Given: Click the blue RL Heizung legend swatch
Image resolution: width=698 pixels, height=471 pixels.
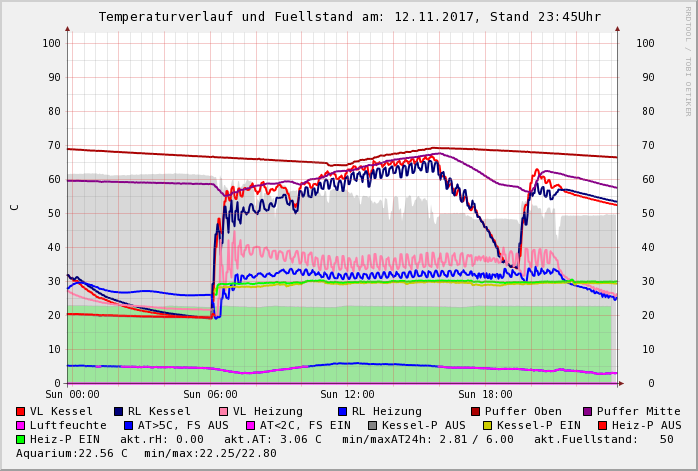Looking at the screenshot, I should pyautogui.click(x=342, y=411).
